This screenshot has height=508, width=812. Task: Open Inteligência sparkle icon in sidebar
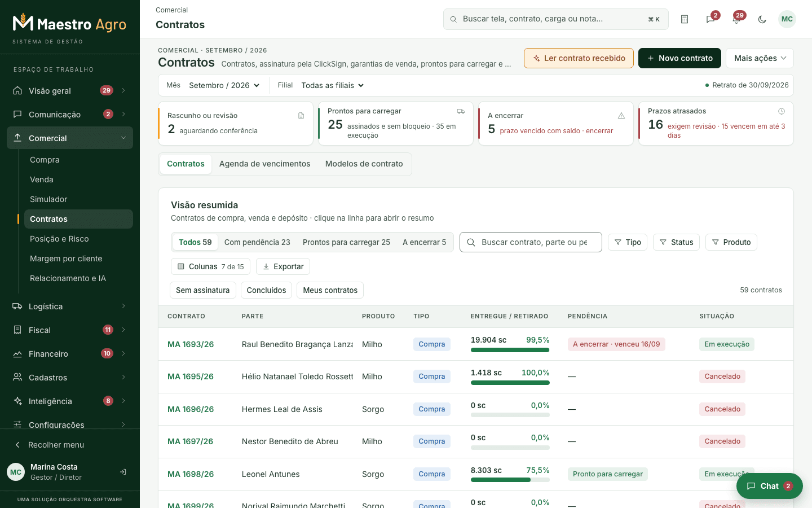click(17, 401)
